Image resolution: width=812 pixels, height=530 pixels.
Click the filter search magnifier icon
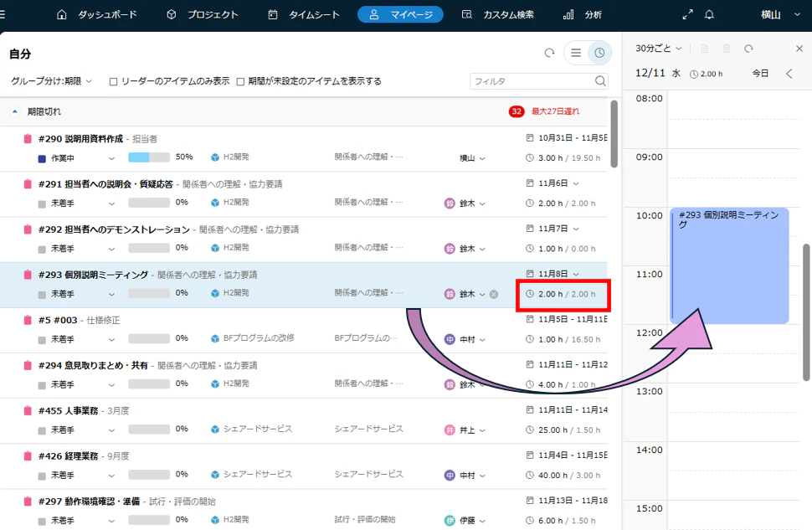(600, 81)
